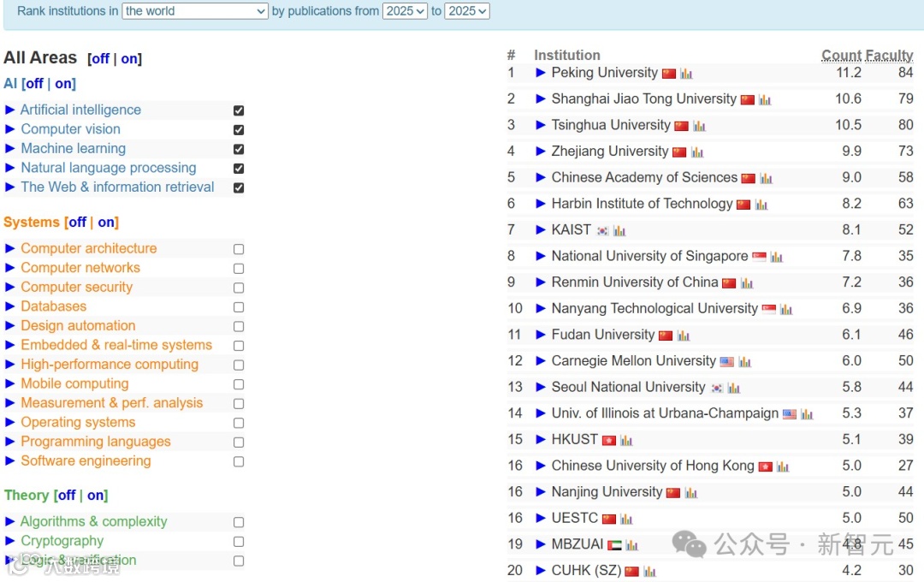Click the Count column header
The width and height of the screenshot is (924, 582).
844,55
